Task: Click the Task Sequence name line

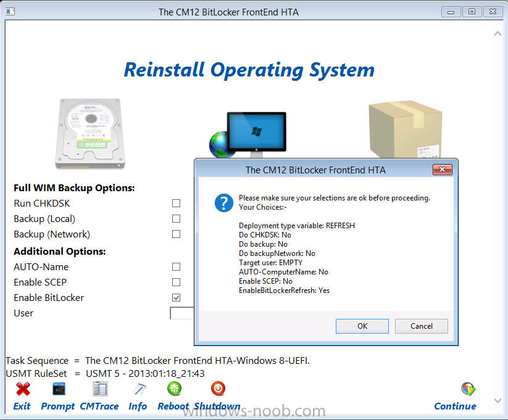Action: click(157, 360)
